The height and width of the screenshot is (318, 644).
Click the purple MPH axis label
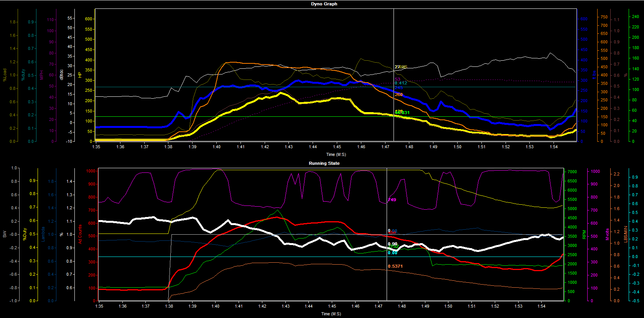point(41,75)
